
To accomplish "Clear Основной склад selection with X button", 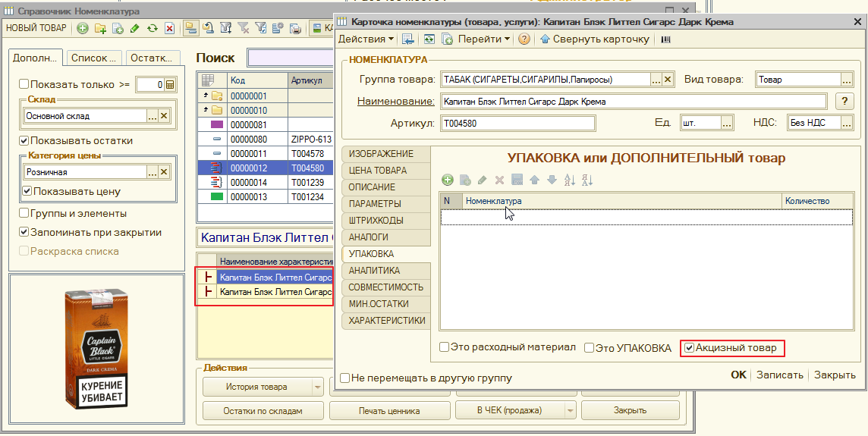I will [x=164, y=116].
